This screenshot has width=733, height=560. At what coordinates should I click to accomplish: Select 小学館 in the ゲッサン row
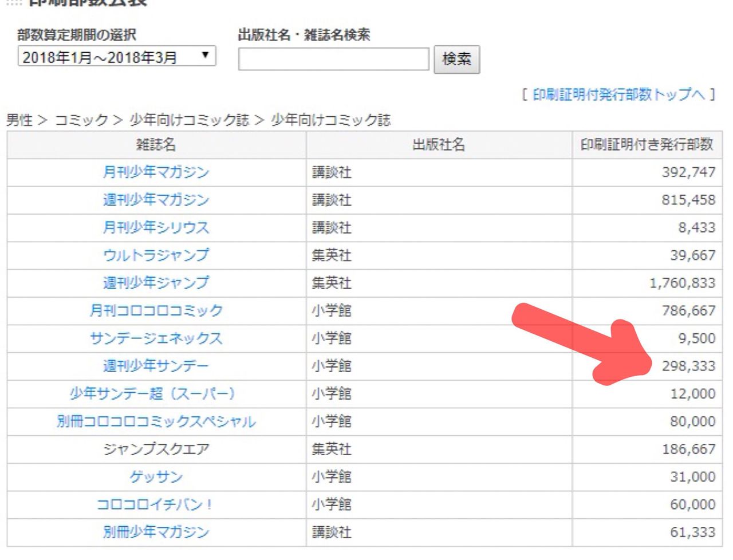click(332, 476)
